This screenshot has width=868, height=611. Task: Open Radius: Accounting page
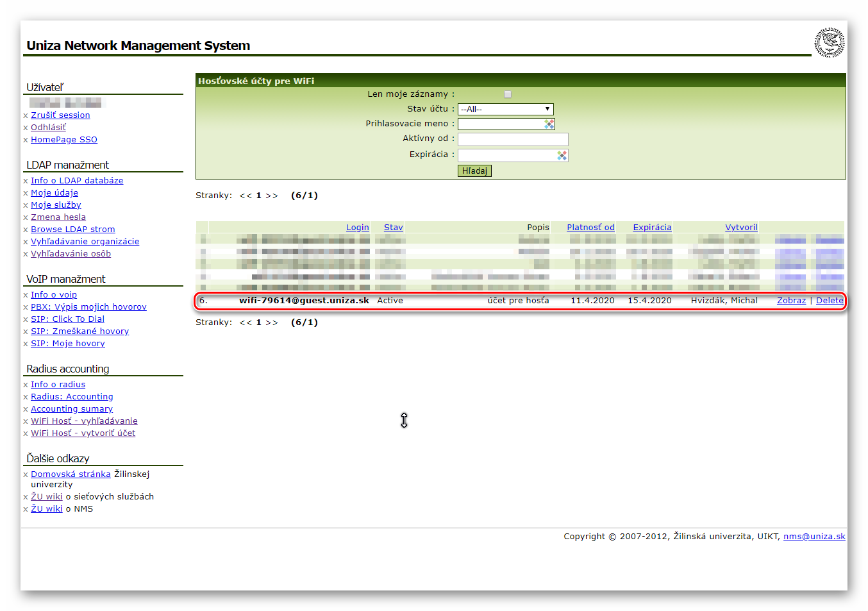click(72, 397)
